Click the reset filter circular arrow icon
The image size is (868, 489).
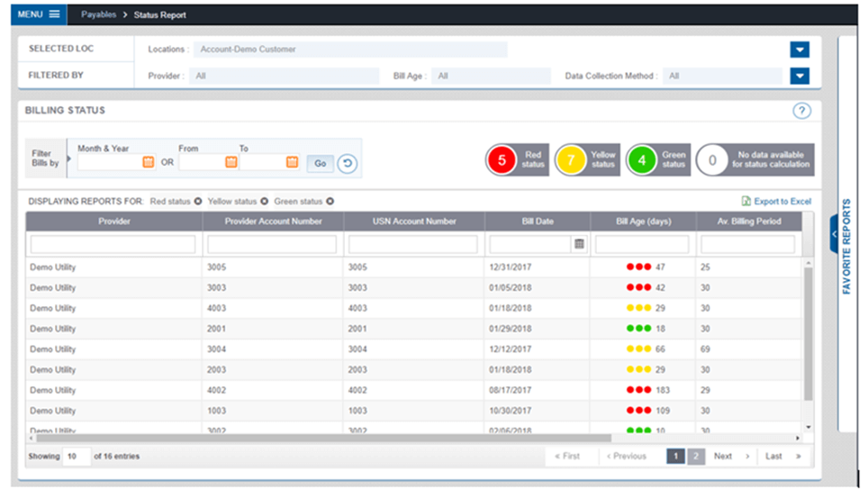click(x=348, y=163)
